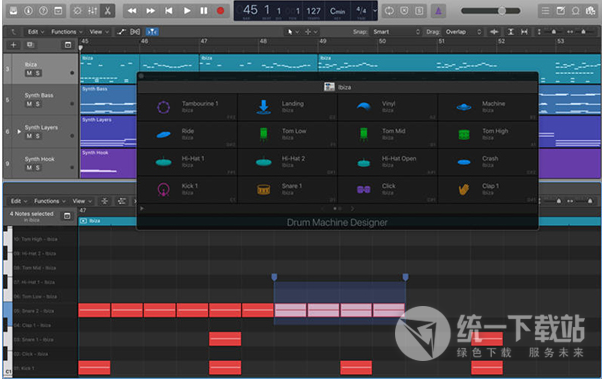Open pointer tool menu
Image resolution: width=603 pixels, height=379 pixels.
pos(293,32)
